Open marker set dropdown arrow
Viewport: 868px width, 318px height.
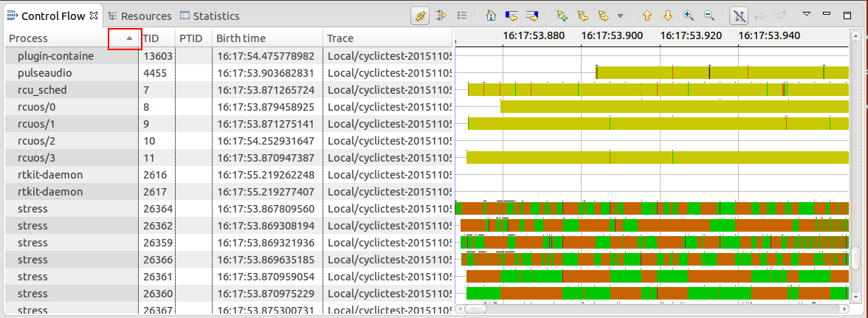point(620,15)
